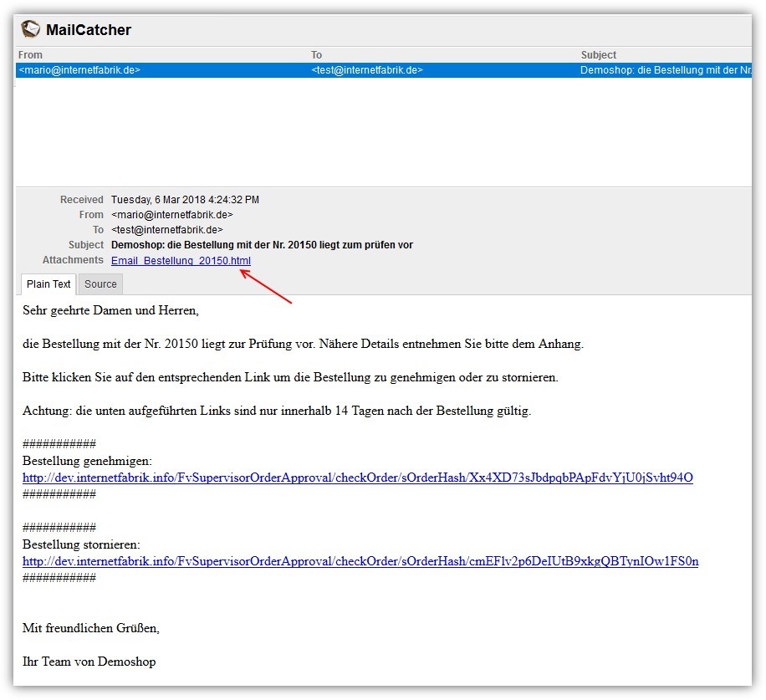Open the Bestellung genehmigen approval link
766x700 pixels.
click(x=358, y=478)
